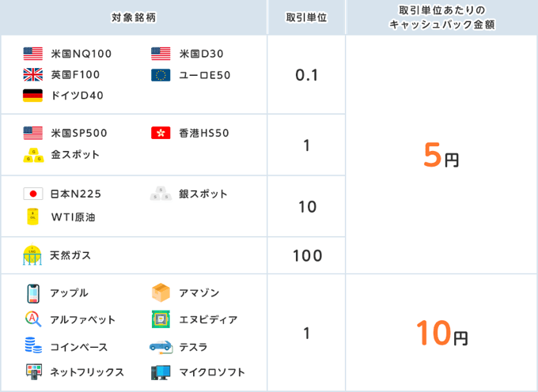Select the 米国SP500 label
538x392 pixels.
coord(79,133)
